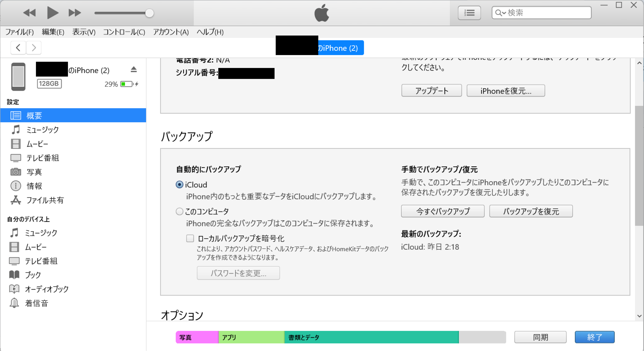This screenshot has height=351, width=644.
Task: Click 今すぐバックアップ button
Action: coord(443,211)
